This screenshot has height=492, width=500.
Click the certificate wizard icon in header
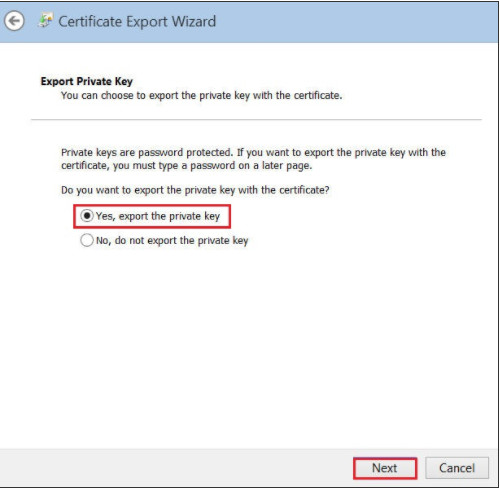[45, 20]
